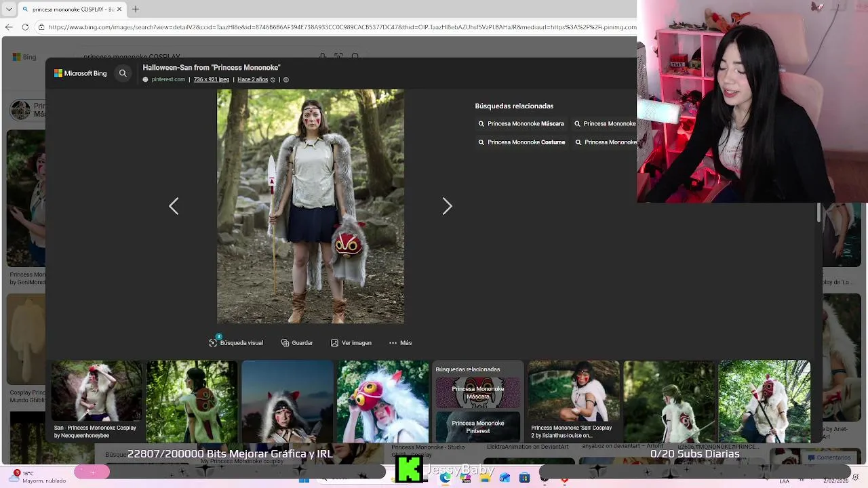This screenshot has height=488, width=868.
Task: Close the princesa mononoke COSPLAY tab
Action: click(119, 9)
